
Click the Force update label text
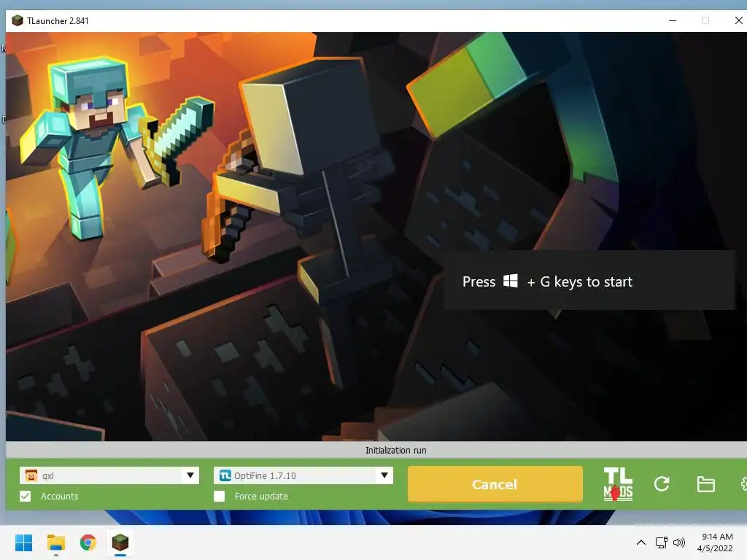point(261,496)
